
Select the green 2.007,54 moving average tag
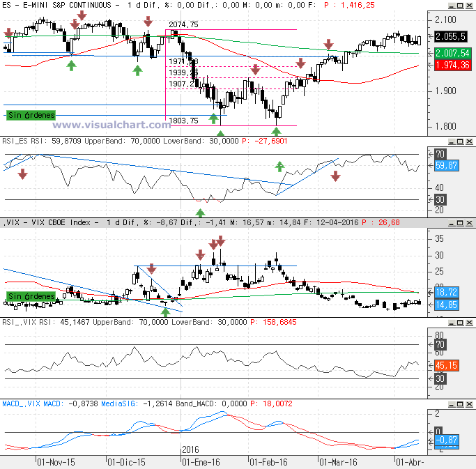(x=452, y=54)
